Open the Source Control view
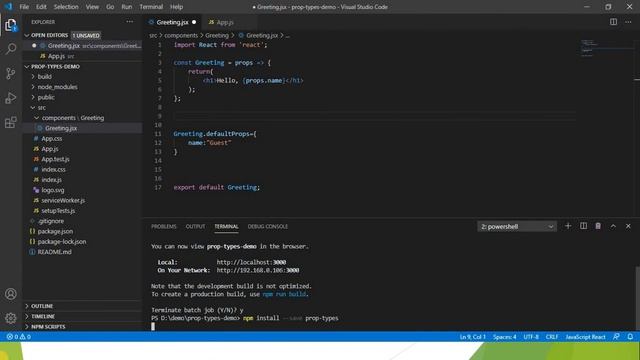This screenshot has width=640, height=360. 11,73
